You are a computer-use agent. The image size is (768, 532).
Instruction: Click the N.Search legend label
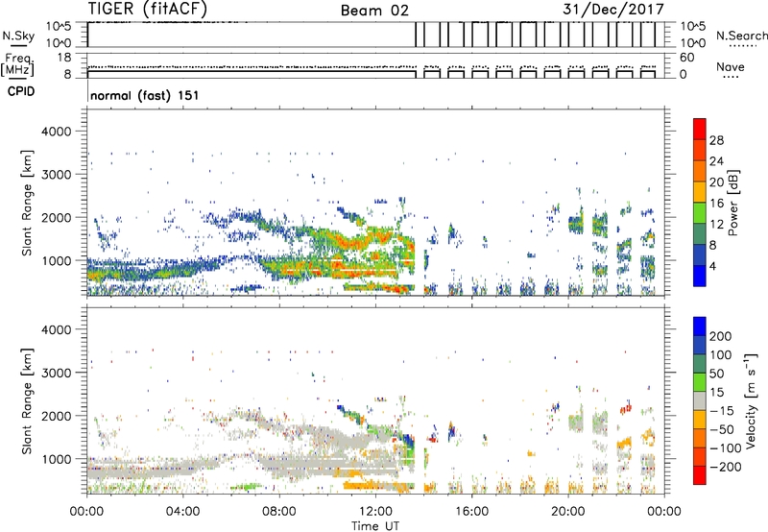[741, 36]
